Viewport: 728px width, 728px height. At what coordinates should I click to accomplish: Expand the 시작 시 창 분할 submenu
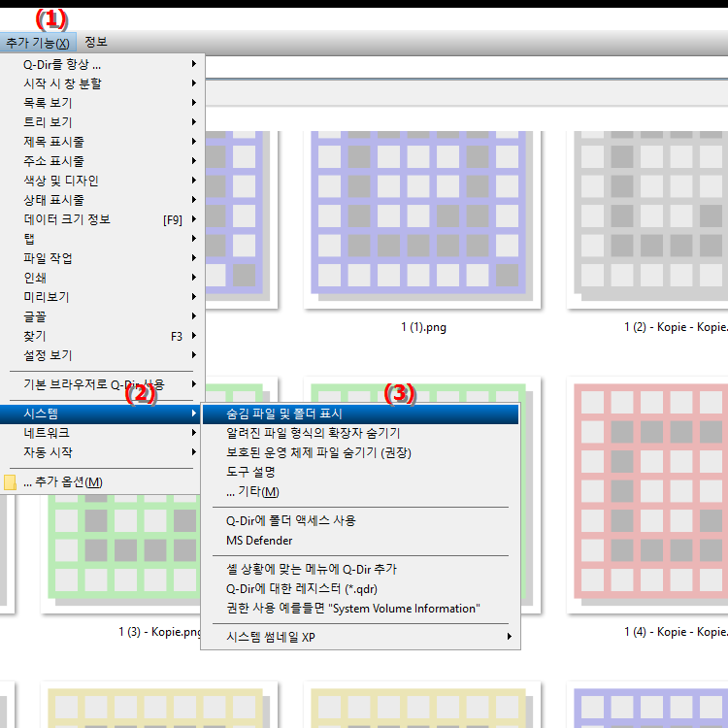coord(101,83)
